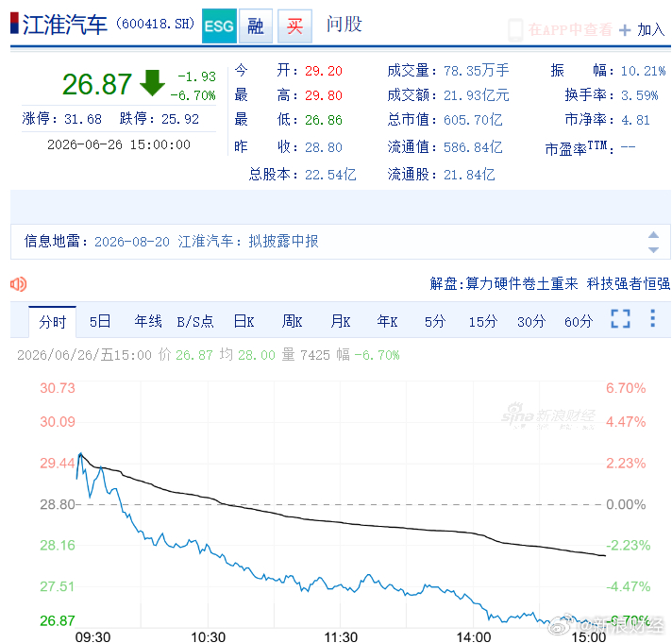The height and width of the screenshot is (643, 672).
Task: Select the 15分 interval tab
Action: click(x=483, y=321)
